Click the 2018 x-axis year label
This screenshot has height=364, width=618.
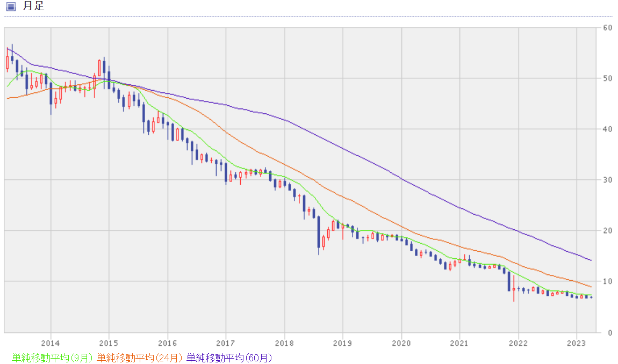[284, 343]
